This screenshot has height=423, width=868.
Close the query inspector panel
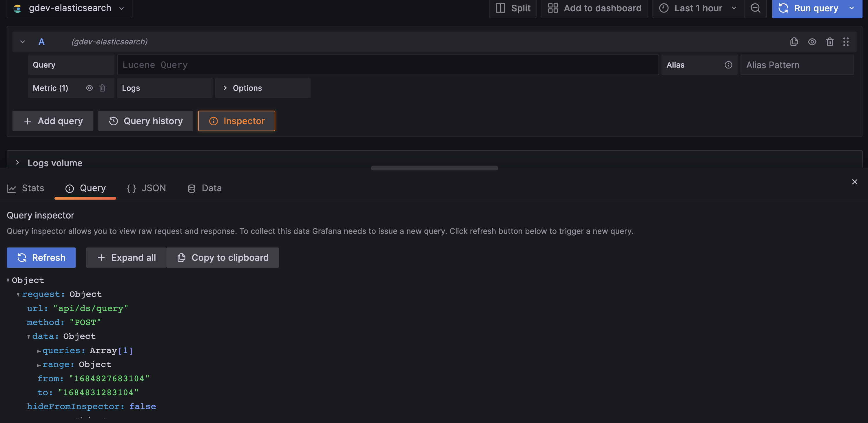[x=855, y=182]
